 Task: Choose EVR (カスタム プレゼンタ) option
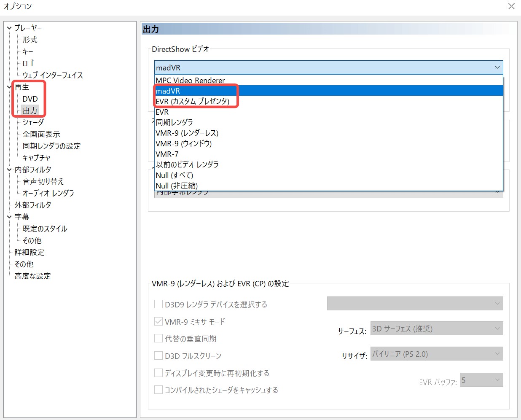pos(329,101)
